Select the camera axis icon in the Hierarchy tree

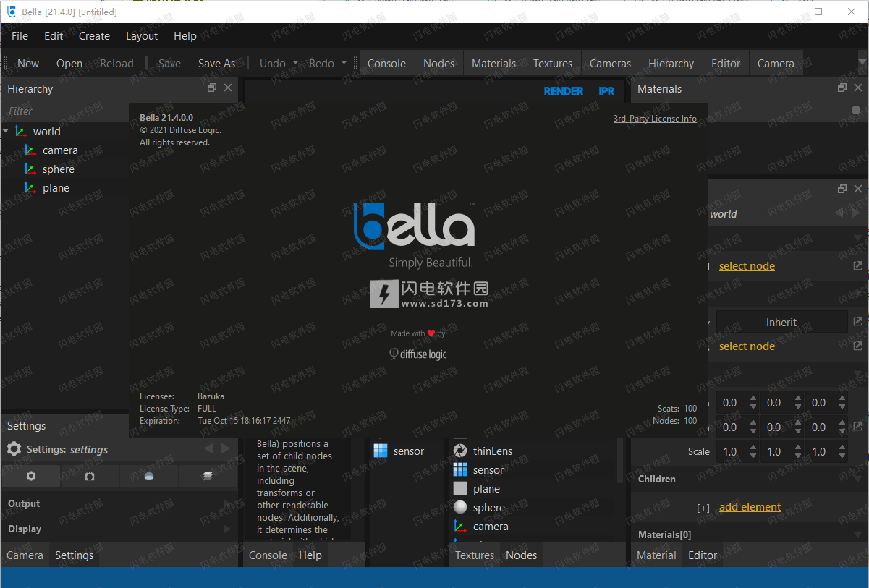point(30,150)
